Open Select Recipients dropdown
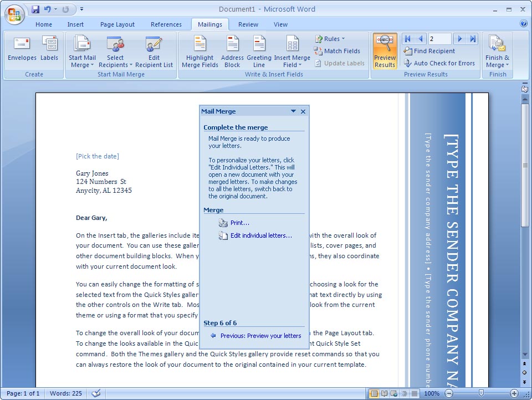532x400 pixels. [x=115, y=52]
